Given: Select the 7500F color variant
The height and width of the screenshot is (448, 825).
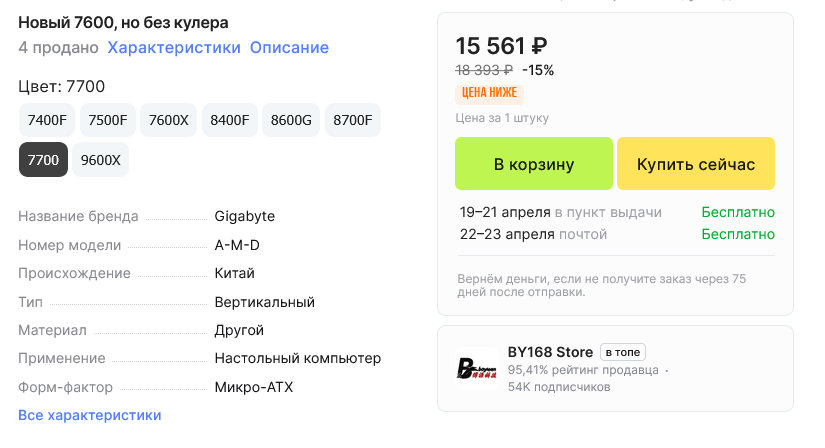Looking at the screenshot, I should pos(108,121).
